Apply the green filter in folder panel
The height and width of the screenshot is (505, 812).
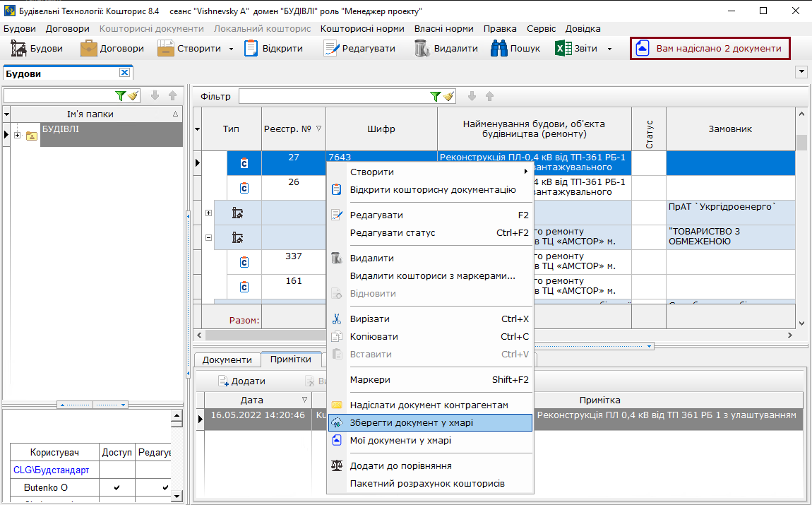120,96
